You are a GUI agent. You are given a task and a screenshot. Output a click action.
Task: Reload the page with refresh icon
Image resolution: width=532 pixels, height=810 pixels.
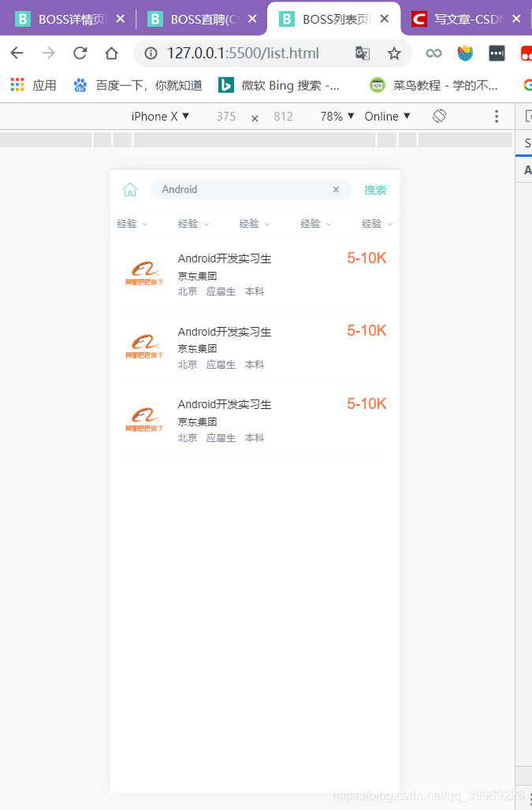pos(80,53)
